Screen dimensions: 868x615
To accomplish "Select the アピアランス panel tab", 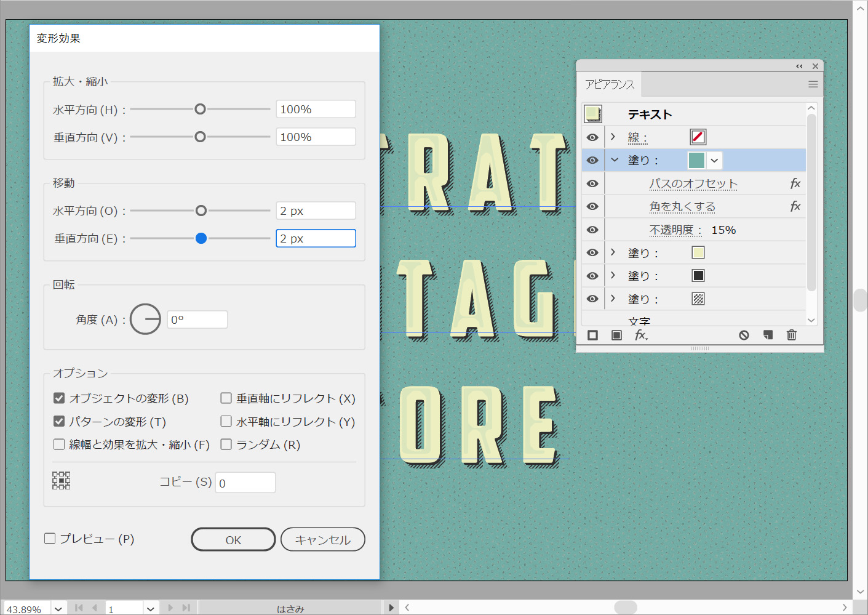I will point(609,84).
